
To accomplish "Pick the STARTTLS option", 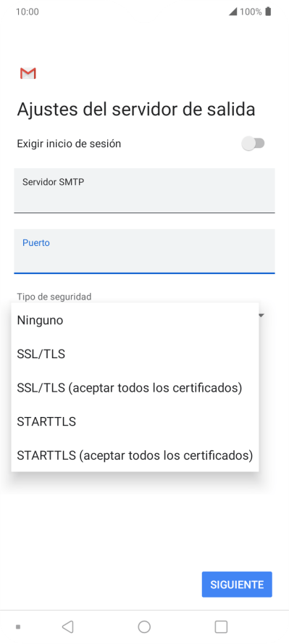I will tap(135, 421).
